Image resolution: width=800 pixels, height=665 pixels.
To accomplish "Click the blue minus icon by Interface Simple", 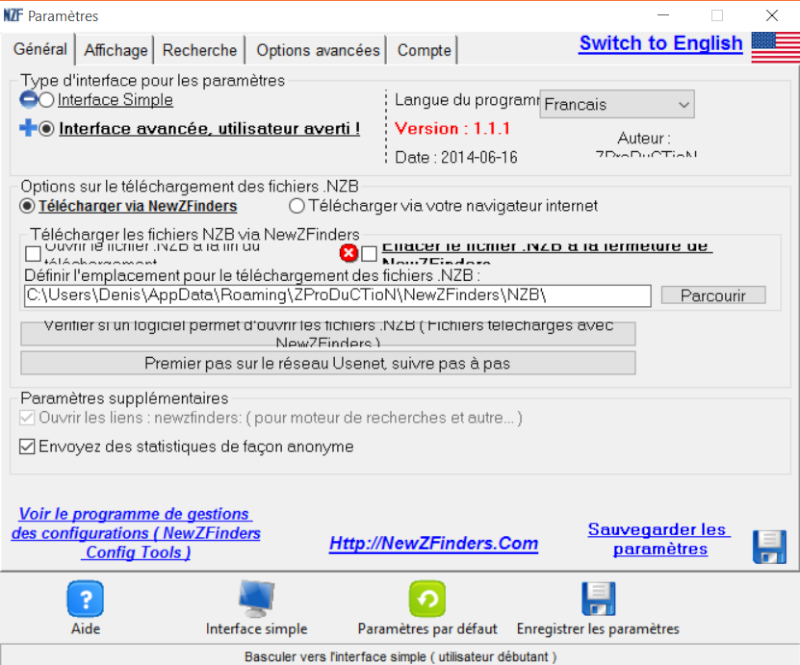I will 28,100.
